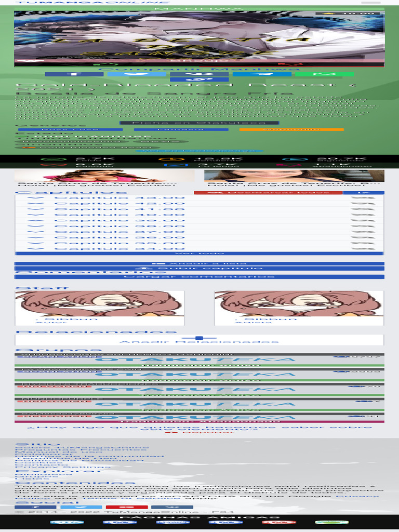Share the manhwa via Telegram

pos(262,74)
